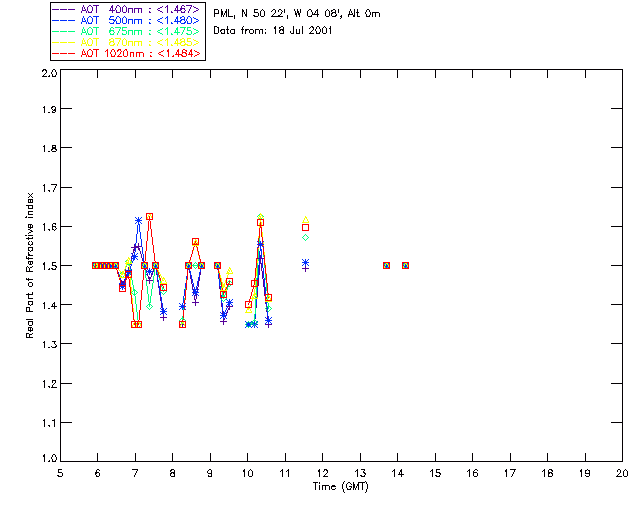Click the data point at 14.2 GMT
This screenshot has height=512, width=640.
point(405,265)
